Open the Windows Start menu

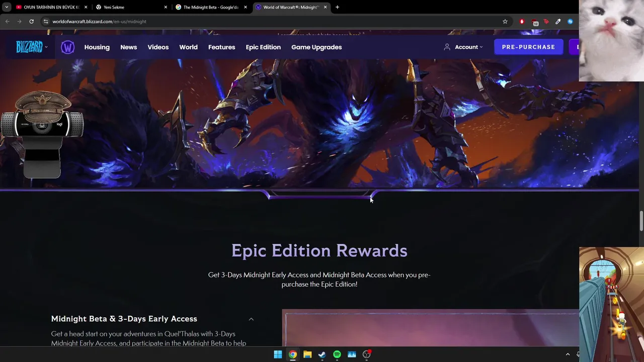tap(278, 354)
